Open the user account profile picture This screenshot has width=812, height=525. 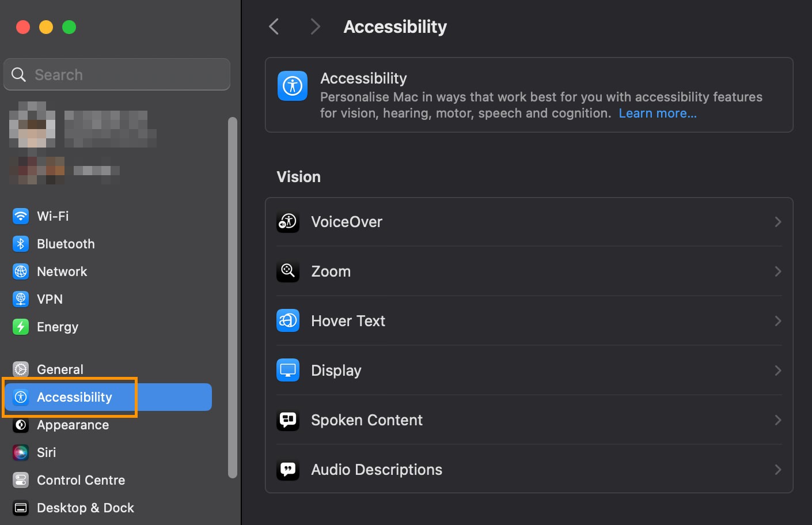pos(32,124)
